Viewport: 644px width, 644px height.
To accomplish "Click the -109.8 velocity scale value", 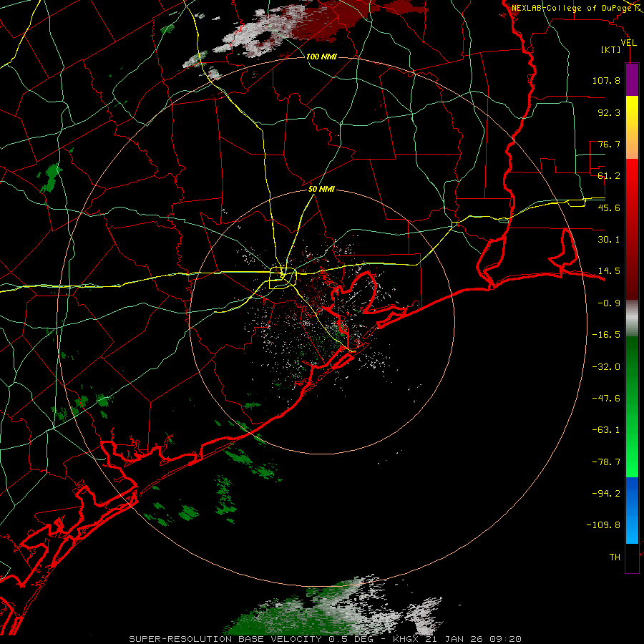I will [603, 525].
